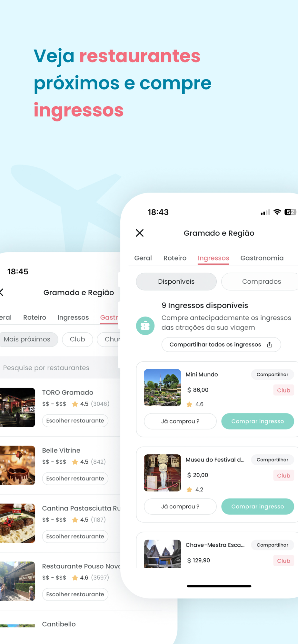Choose the Belle Vitrine restaurant
Screen dimensions: 298x644
coord(75,478)
